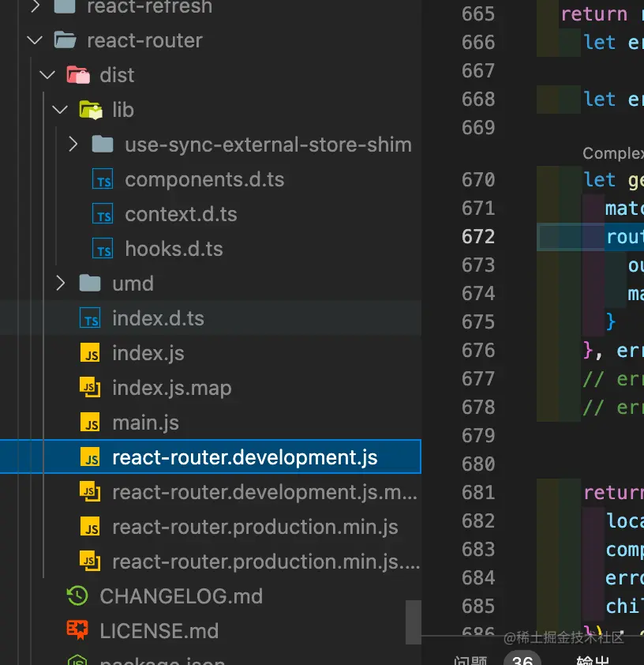Screen dimensions: 644x665
Task: Click line number 685 in gutter
Action: coord(478,607)
